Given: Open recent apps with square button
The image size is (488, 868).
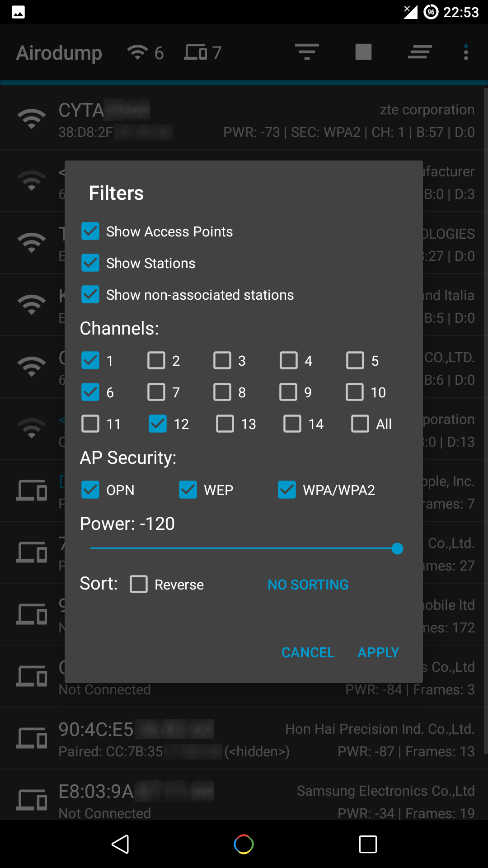Looking at the screenshot, I should click(367, 844).
